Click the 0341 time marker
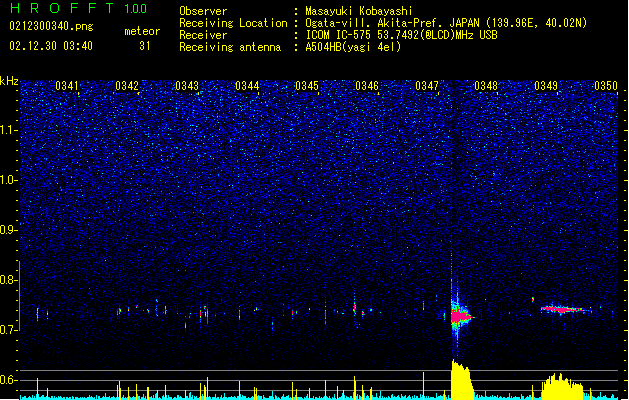This screenshot has height=400, width=629. [x=67, y=86]
